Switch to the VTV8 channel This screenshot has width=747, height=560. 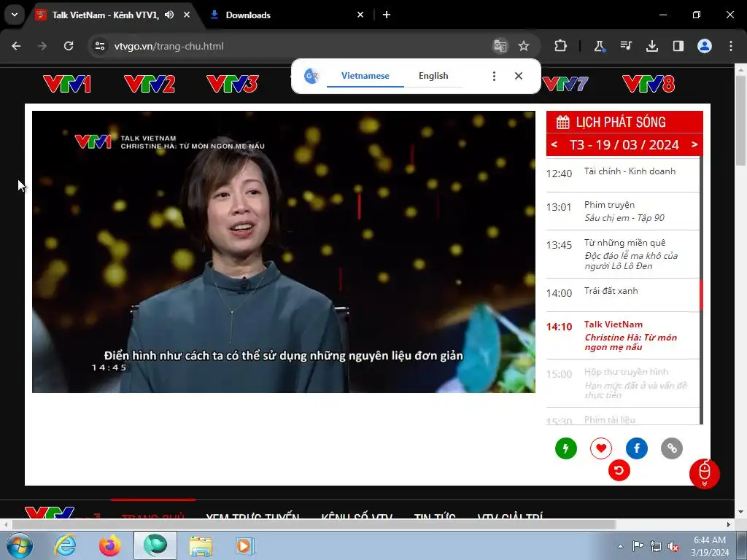coord(649,85)
